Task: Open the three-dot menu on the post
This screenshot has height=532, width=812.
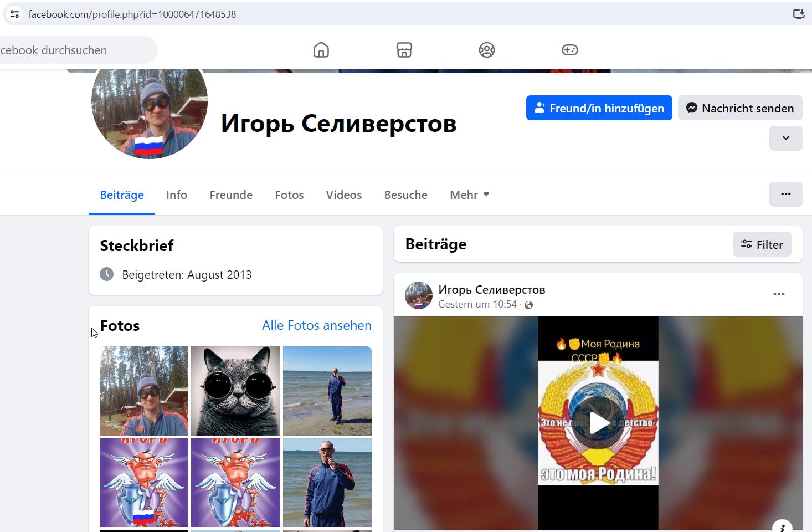Action: pyautogui.click(x=779, y=294)
